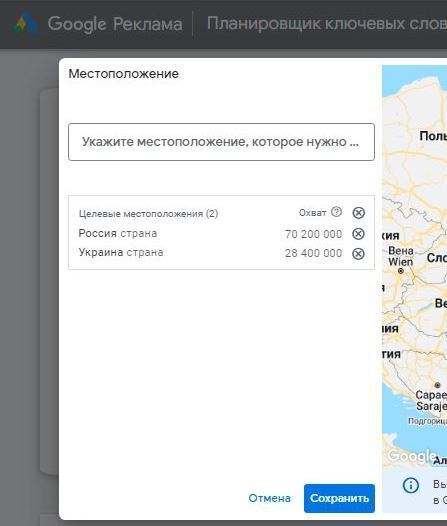The image size is (447, 526).
Task: Click the Охват column label
Action: (x=313, y=213)
